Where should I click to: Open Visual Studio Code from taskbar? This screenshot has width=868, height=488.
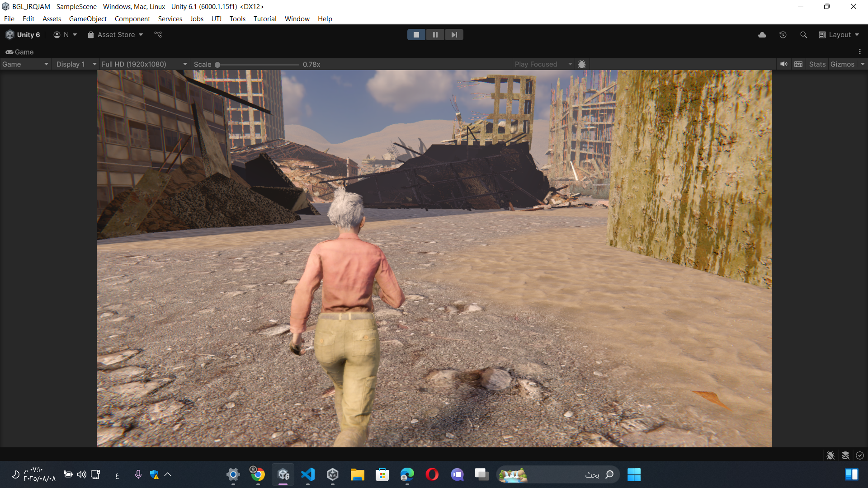(308, 474)
